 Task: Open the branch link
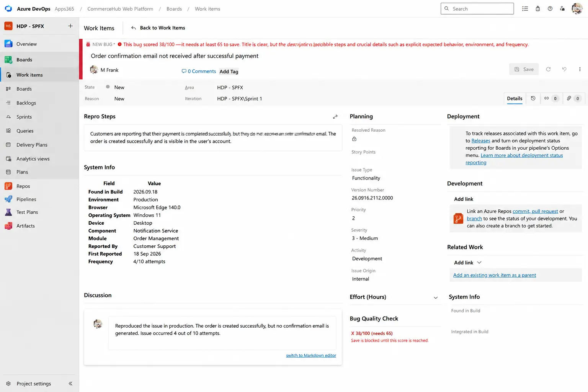click(474, 219)
